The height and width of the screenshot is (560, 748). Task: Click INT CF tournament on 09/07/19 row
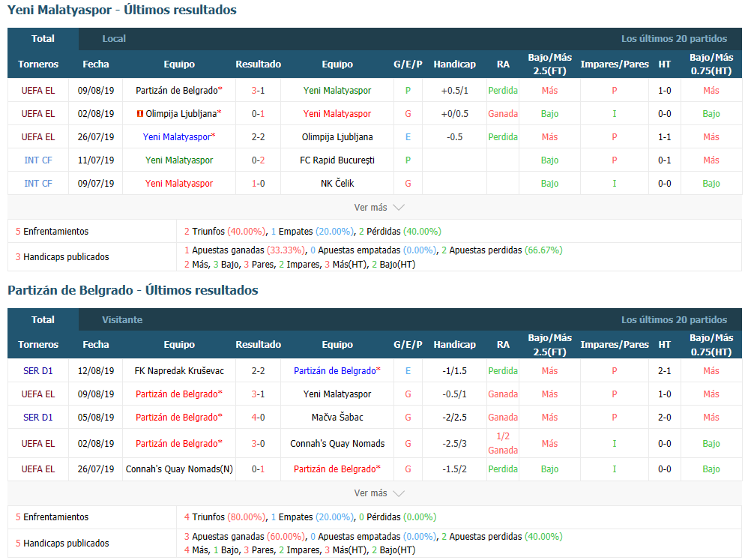coord(38,183)
